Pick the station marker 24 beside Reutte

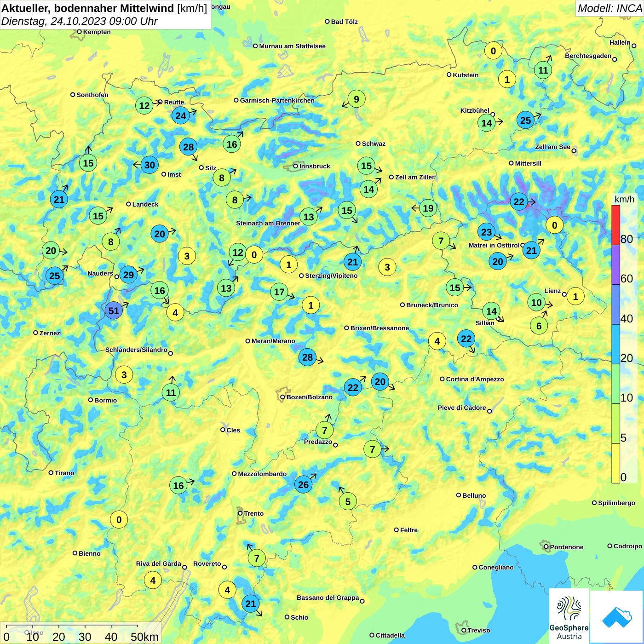coord(181,115)
